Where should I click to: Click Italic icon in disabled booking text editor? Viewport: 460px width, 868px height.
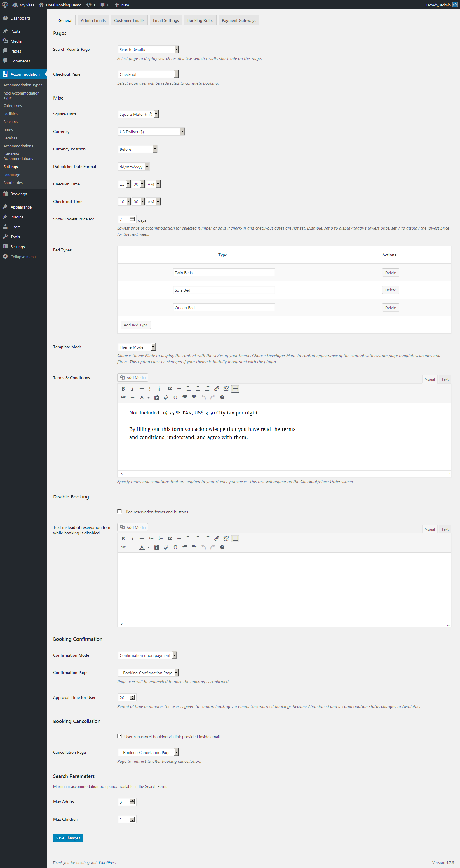coord(133,538)
